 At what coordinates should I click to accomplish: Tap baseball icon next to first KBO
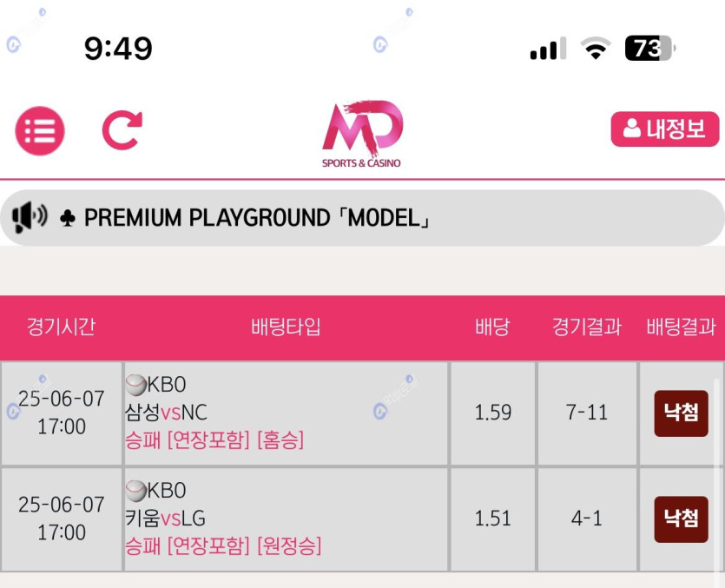click(x=135, y=385)
